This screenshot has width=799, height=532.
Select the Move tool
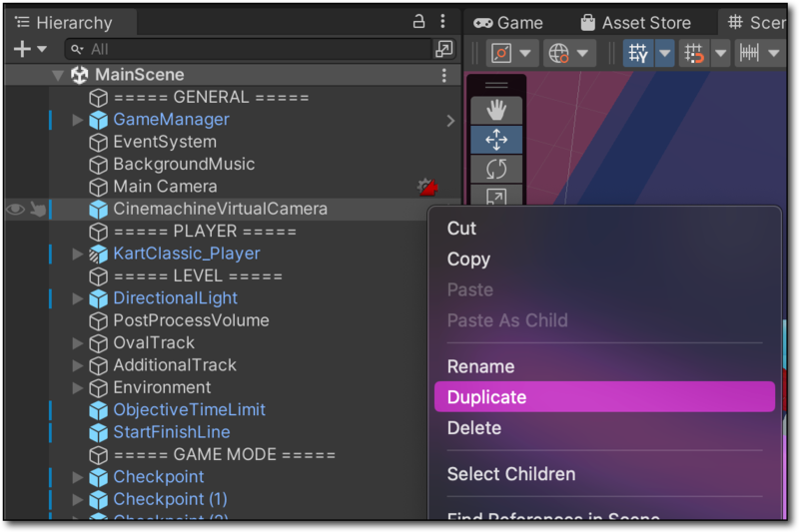point(496,140)
